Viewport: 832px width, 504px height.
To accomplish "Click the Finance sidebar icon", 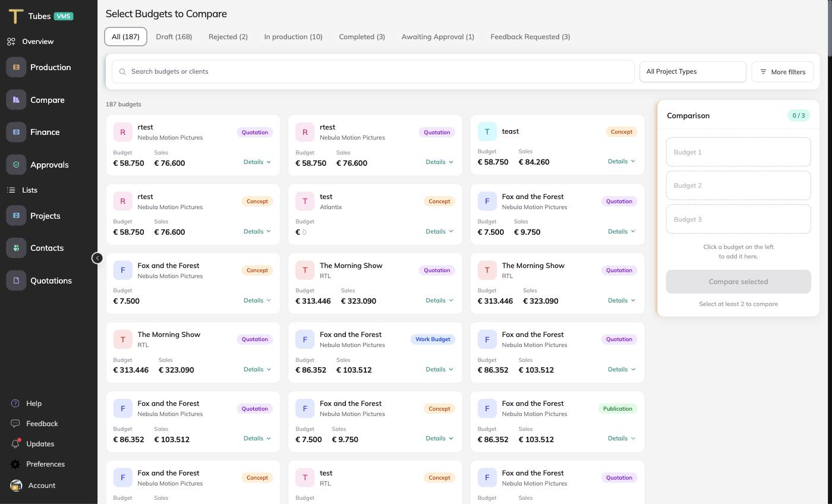I will coord(16,132).
